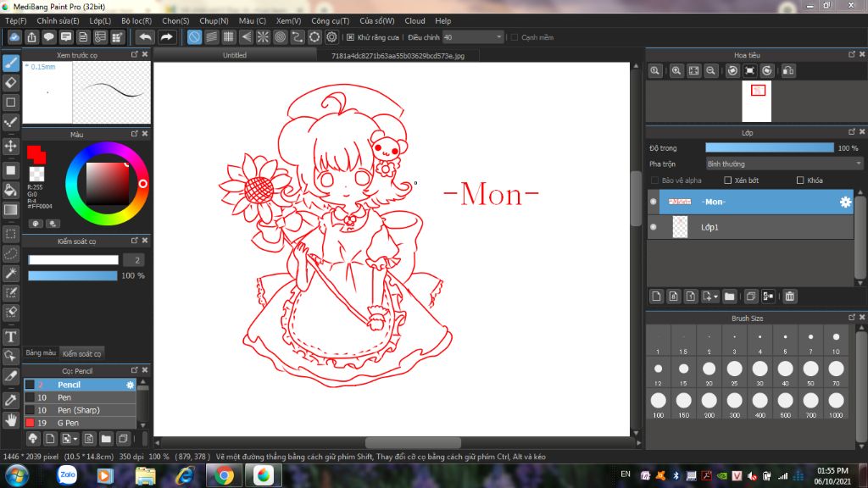868x488 pixels.
Task: Open Chrome from the taskbar
Action: 224,476
